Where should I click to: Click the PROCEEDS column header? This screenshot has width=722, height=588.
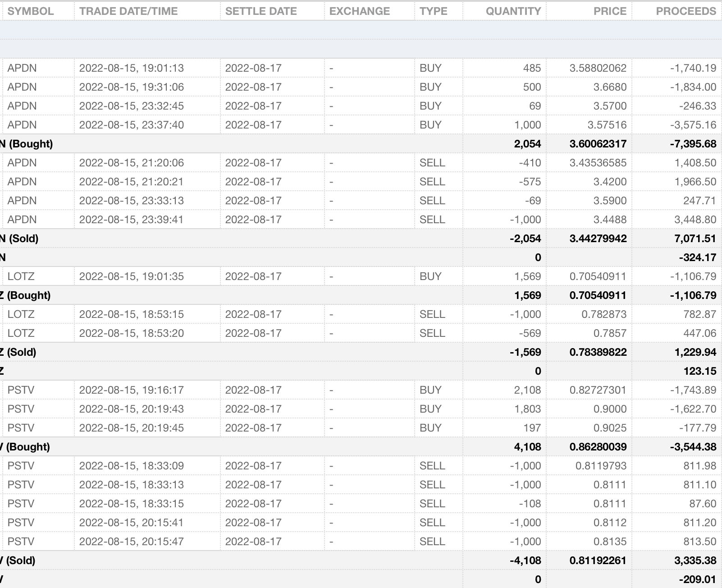click(685, 11)
